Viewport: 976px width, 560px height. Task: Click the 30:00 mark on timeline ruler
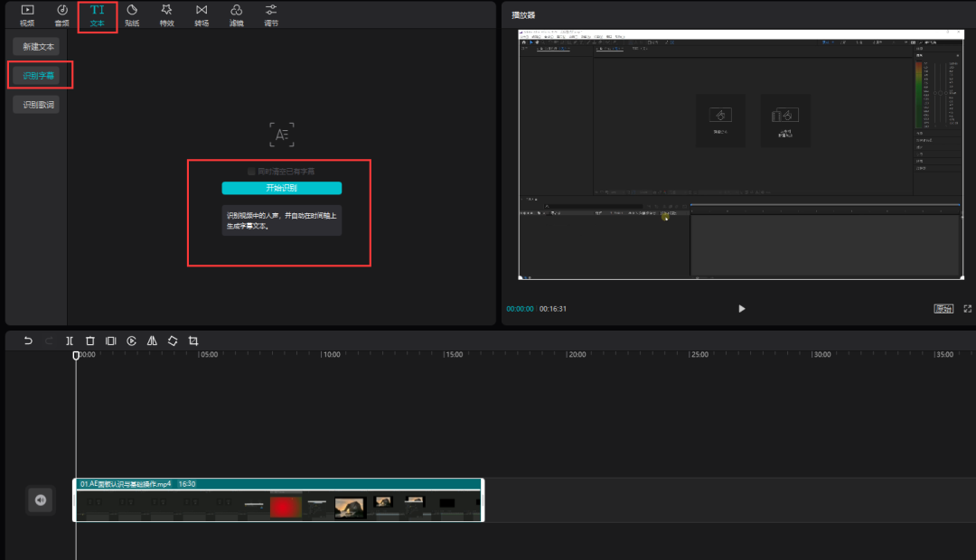[821, 355]
